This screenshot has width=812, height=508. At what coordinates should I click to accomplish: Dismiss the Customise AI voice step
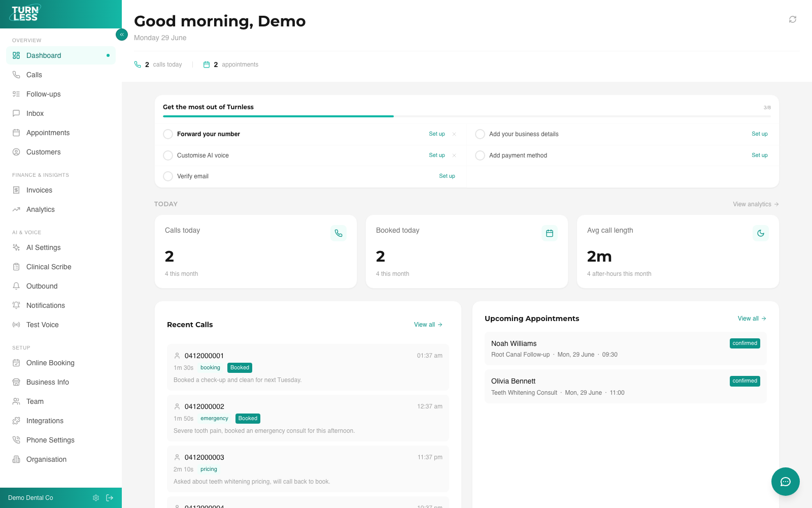pyautogui.click(x=454, y=155)
